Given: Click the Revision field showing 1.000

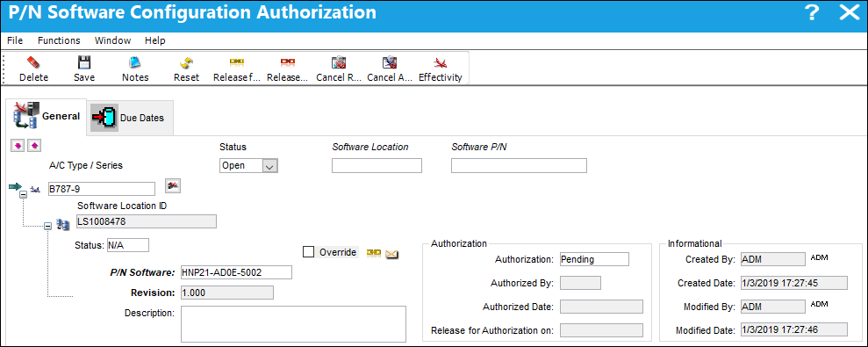Looking at the screenshot, I should tap(226, 293).
